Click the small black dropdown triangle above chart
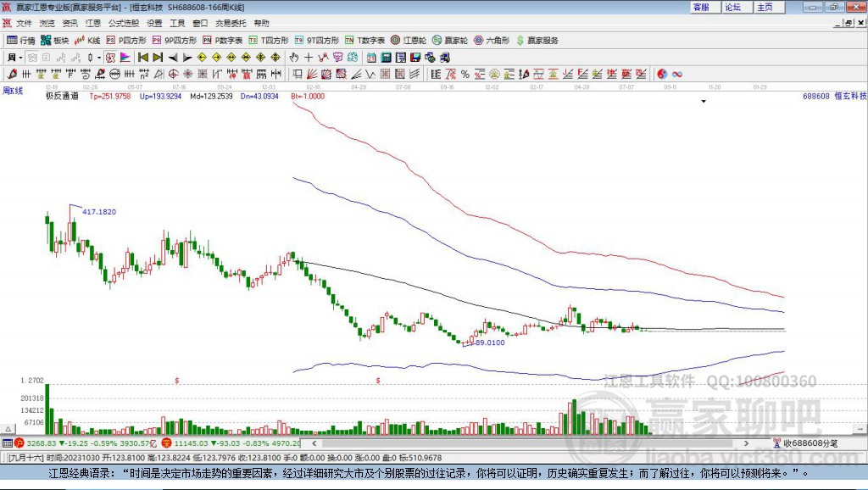Viewport: 868px width, 490px height. click(704, 102)
